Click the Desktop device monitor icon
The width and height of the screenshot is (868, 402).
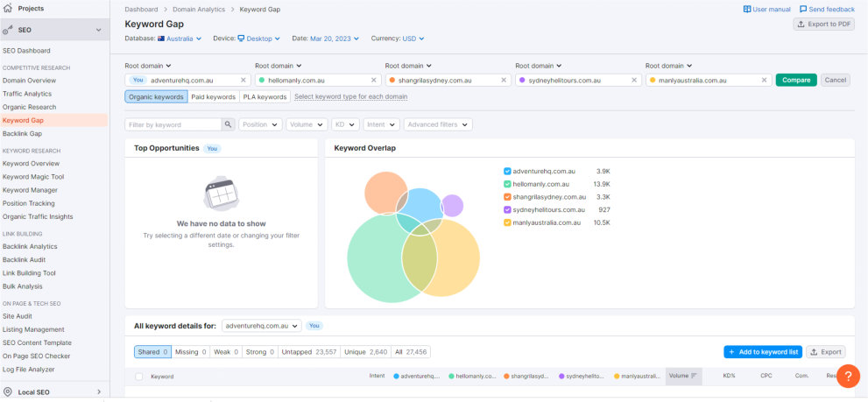(x=242, y=39)
